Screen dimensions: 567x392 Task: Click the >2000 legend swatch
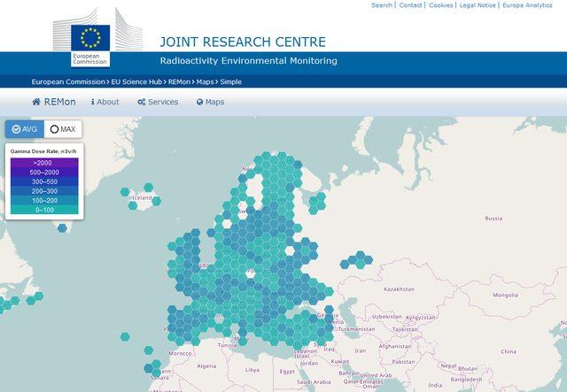click(44, 163)
